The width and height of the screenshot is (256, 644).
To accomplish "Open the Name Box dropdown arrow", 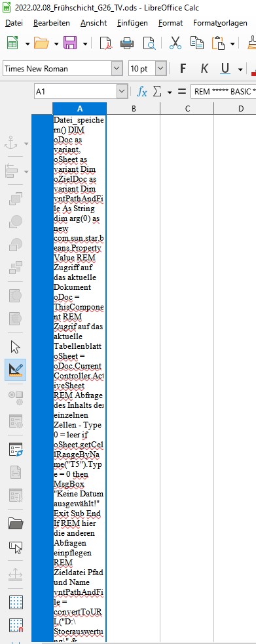I will (x=122, y=92).
